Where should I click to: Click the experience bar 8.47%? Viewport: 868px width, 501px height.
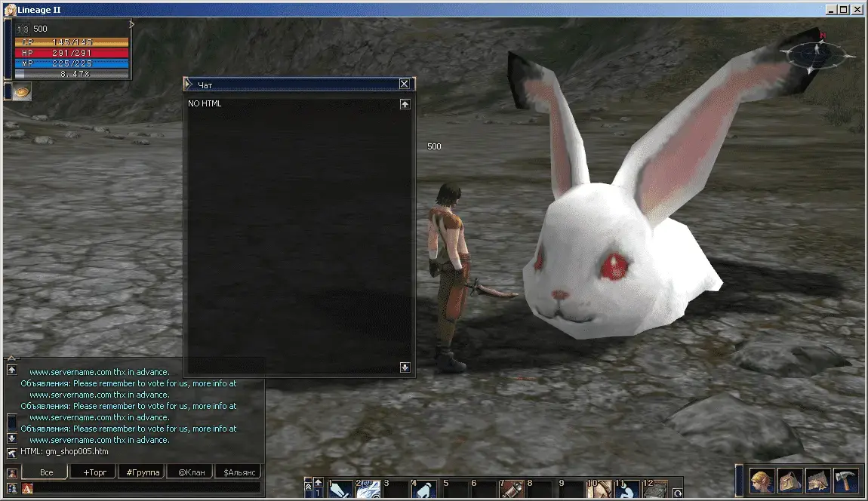pyautogui.click(x=72, y=74)
